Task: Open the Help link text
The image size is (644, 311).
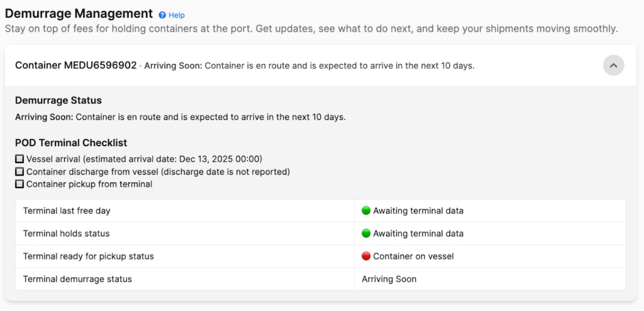Action: pos(177,15)
